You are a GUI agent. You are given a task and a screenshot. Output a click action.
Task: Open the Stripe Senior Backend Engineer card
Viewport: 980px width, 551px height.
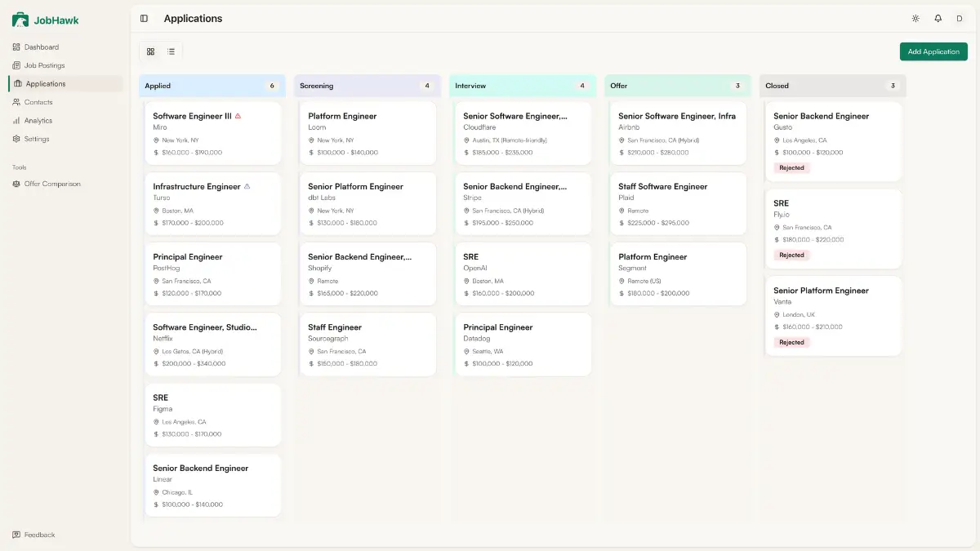point(523,203)
